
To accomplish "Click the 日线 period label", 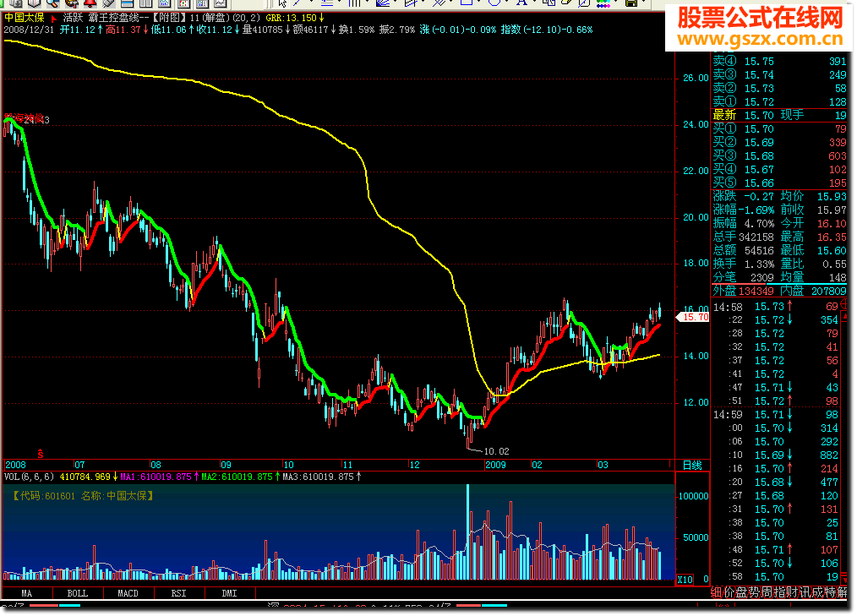I will [x=691, y=465].
